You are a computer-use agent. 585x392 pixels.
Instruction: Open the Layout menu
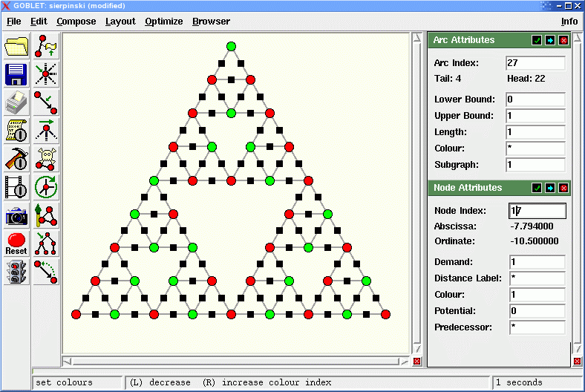120,22
